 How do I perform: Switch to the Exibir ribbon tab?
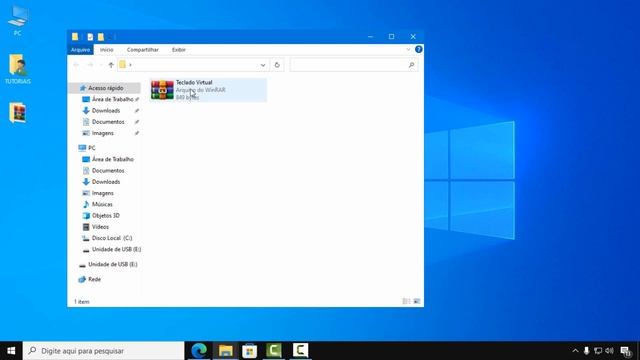point(178,49)
